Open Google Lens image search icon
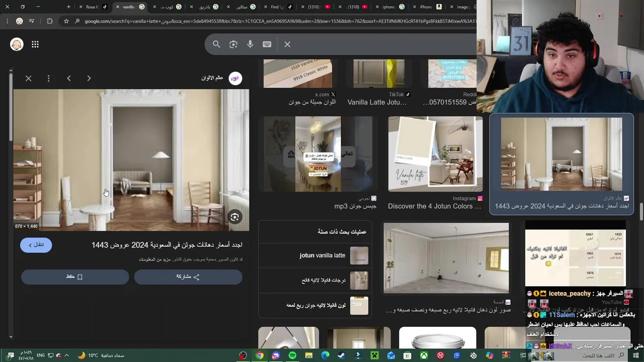The image size is (644, 362). (x=233, y=44)
